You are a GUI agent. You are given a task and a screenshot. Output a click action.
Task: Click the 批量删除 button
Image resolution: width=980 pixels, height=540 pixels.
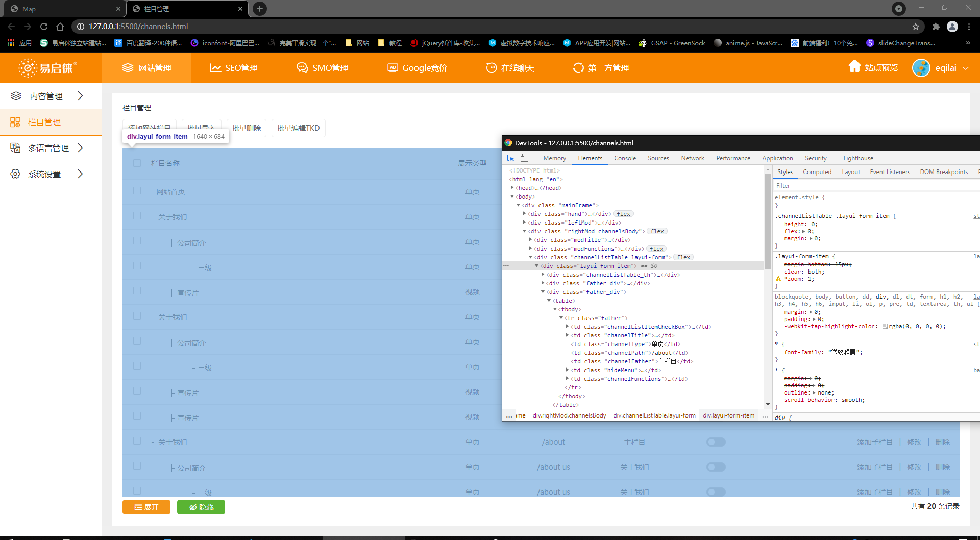[247, 128]
